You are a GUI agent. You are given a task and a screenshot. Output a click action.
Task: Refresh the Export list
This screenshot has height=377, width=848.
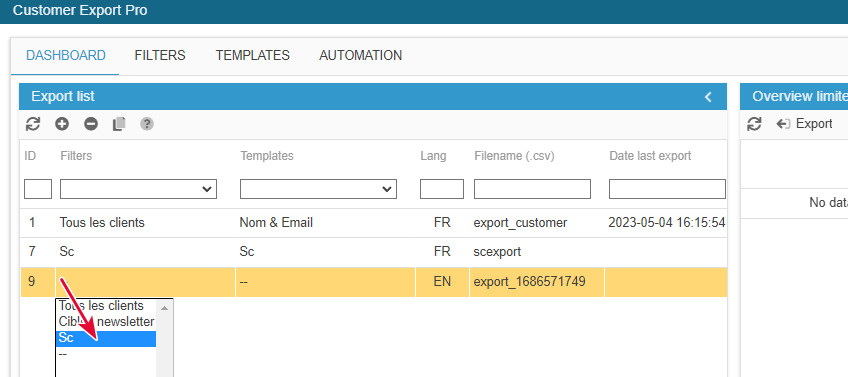click(33, 124)
